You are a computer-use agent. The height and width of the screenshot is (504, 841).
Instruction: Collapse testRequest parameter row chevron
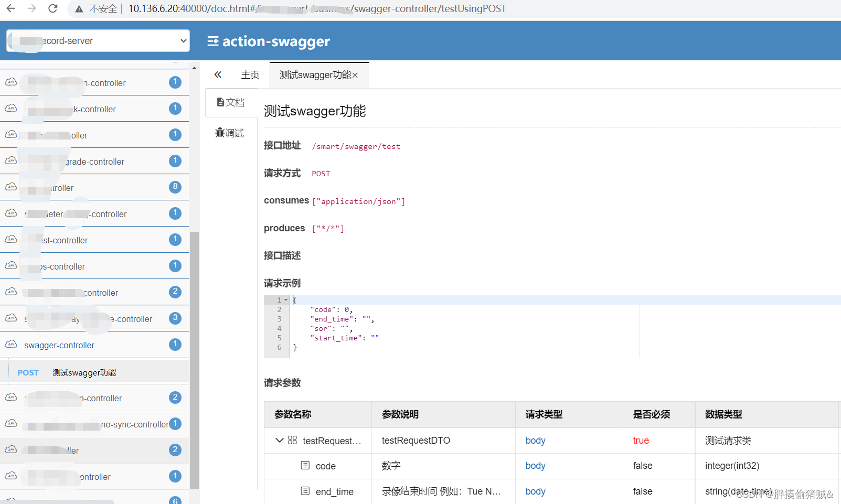279,440
